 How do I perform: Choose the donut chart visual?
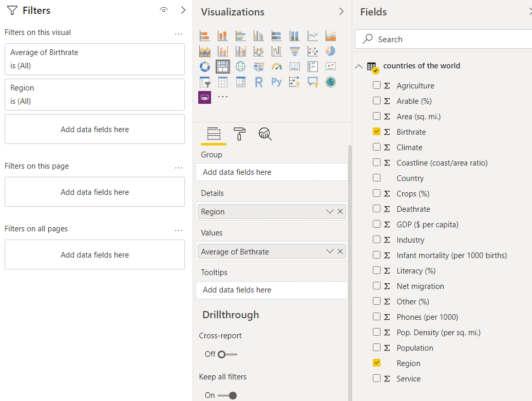(x=205, y=66)
